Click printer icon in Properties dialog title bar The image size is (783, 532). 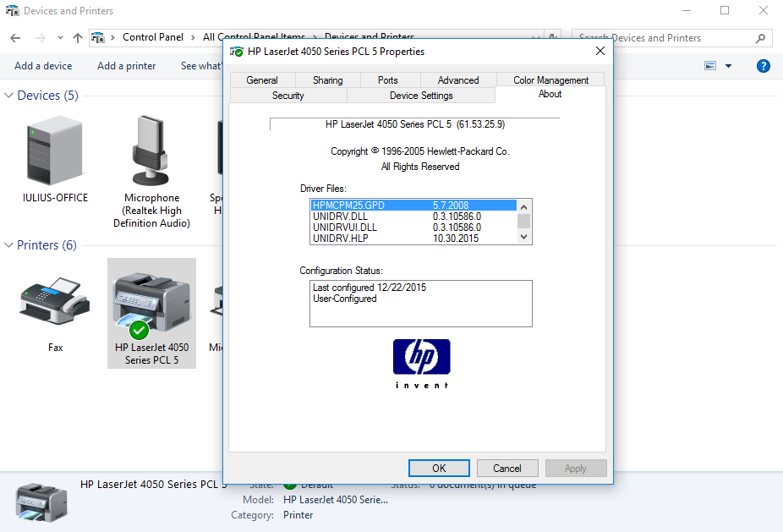click(236, 52)
